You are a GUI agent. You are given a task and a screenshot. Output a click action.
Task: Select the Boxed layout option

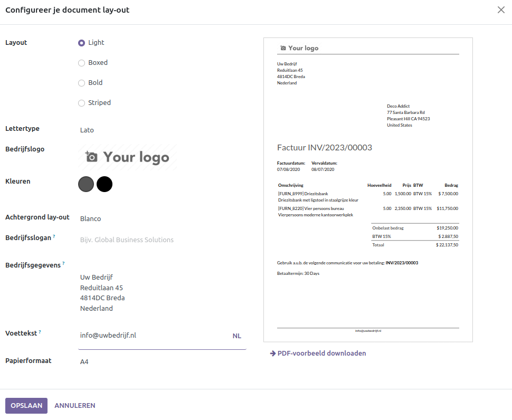(x=81, y=63)
